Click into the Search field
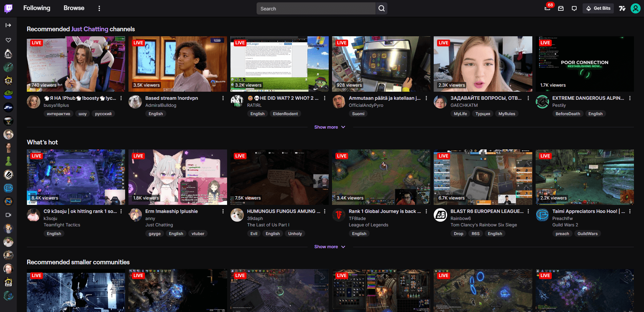 coord(316,8)
